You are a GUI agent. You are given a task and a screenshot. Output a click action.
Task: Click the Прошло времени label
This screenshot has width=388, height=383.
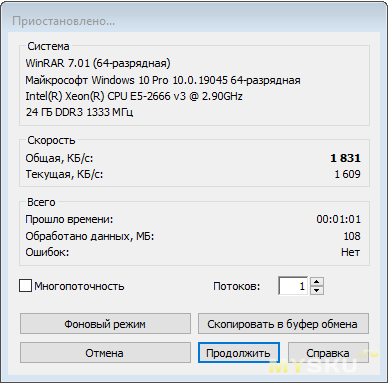click(x=69, y=219)
